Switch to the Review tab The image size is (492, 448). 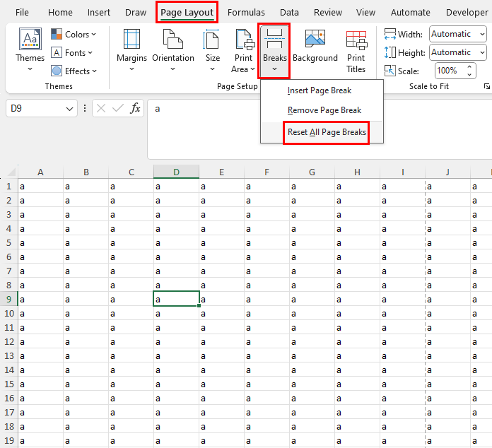click(x=328, y=13)
